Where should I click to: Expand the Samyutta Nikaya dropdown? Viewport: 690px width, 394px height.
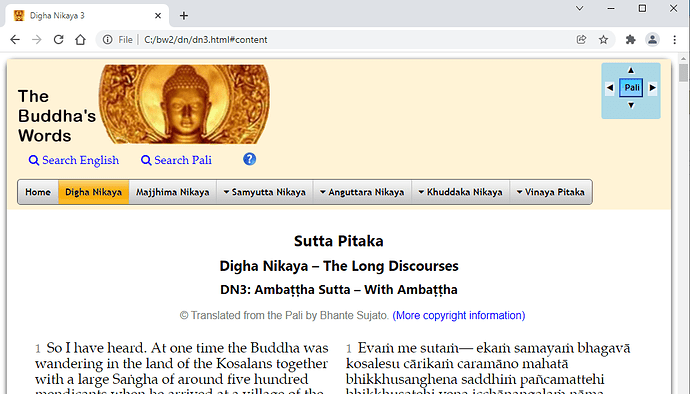(264, 192)
